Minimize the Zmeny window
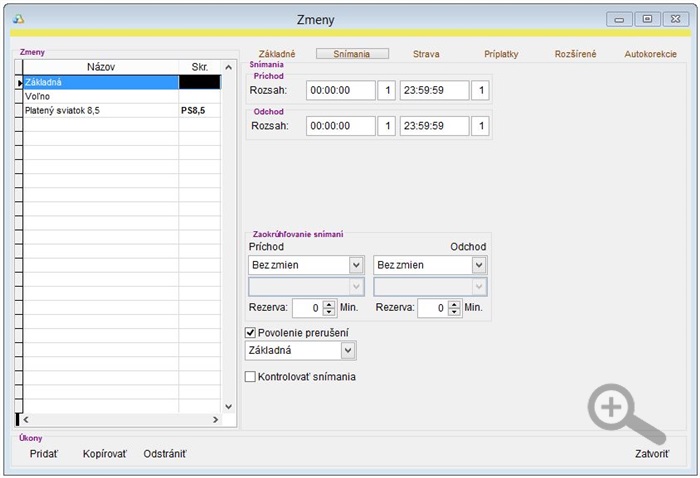The width and height of the screenshot is (700, 478). click(x=619, y=19)
